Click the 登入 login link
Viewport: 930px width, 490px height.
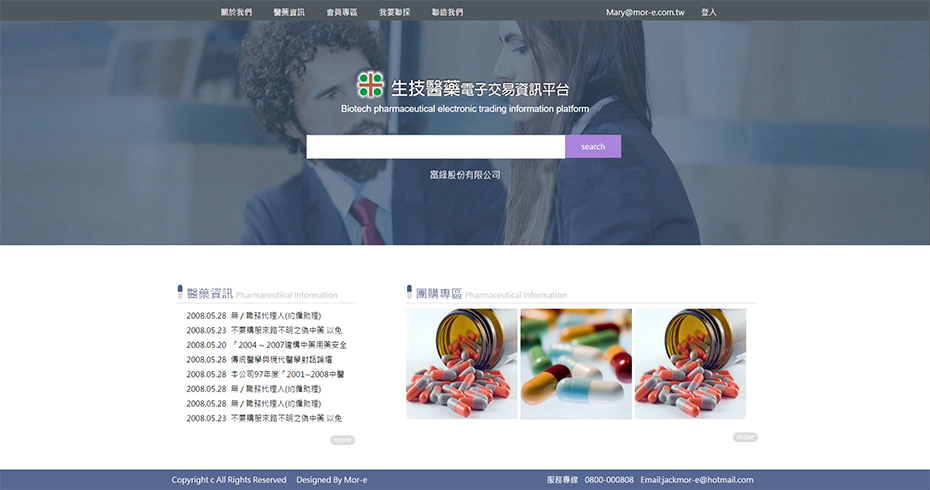click(709, 12)
